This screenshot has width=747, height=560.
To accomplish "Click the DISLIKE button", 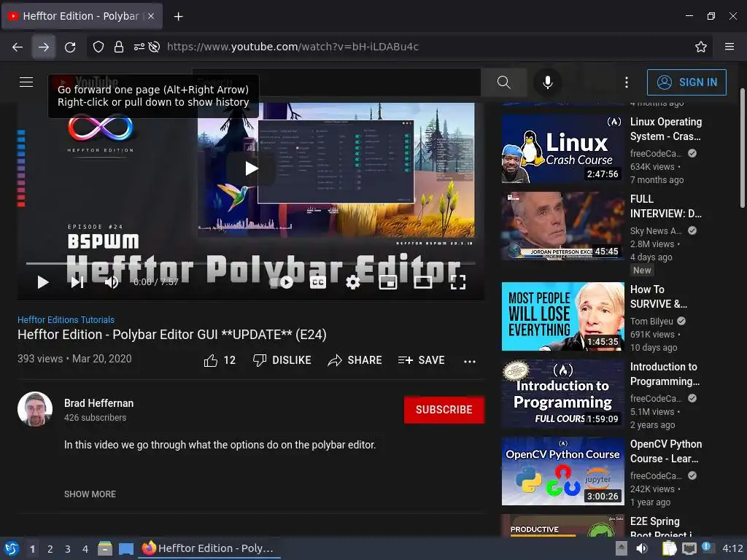I will point(282,360).
